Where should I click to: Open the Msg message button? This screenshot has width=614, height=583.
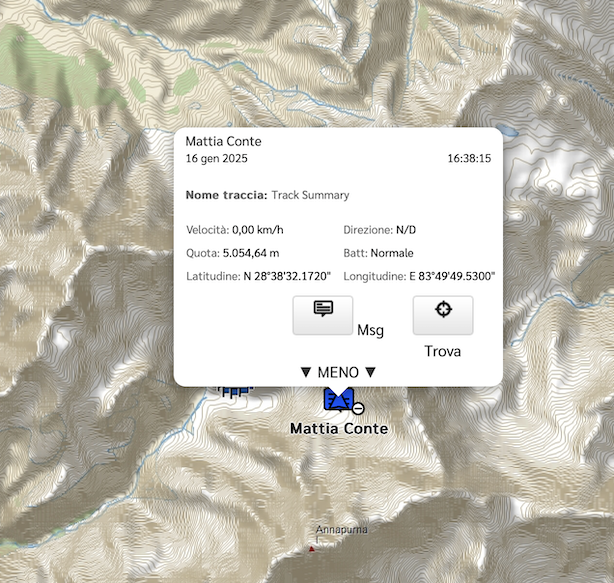[323, 315]
